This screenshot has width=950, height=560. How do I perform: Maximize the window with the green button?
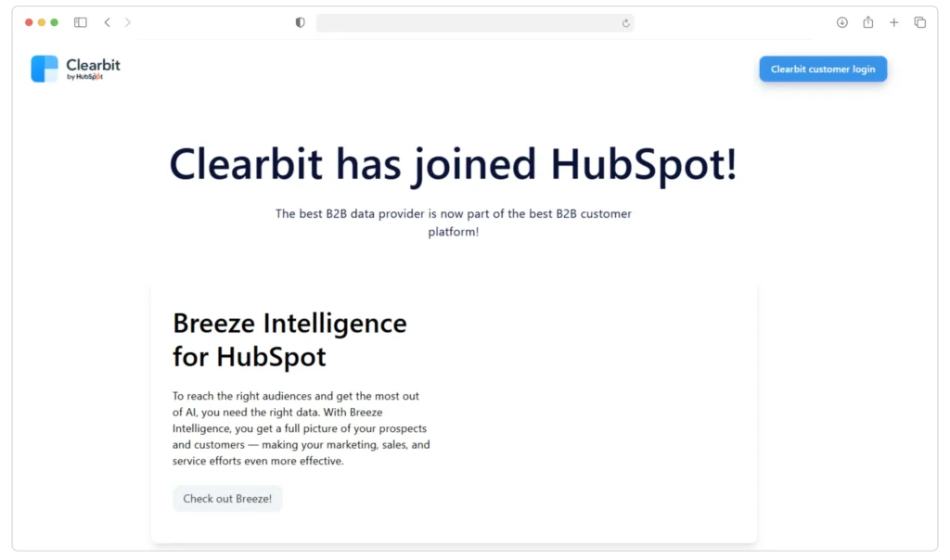[54, 22]
